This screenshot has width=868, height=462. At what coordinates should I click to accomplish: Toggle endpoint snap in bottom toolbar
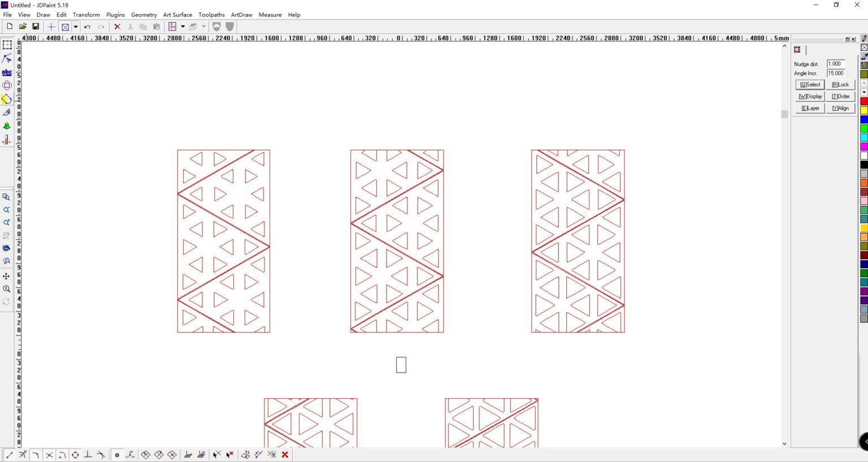pyautogui.click(x=9, y=455)
